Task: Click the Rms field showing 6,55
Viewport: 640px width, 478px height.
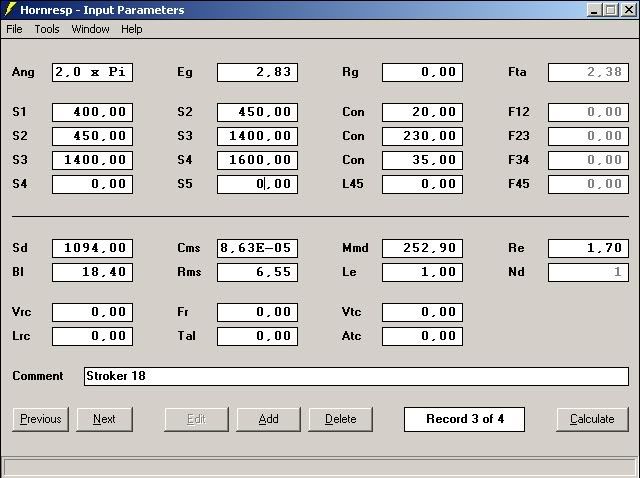Action: [258, 273]
